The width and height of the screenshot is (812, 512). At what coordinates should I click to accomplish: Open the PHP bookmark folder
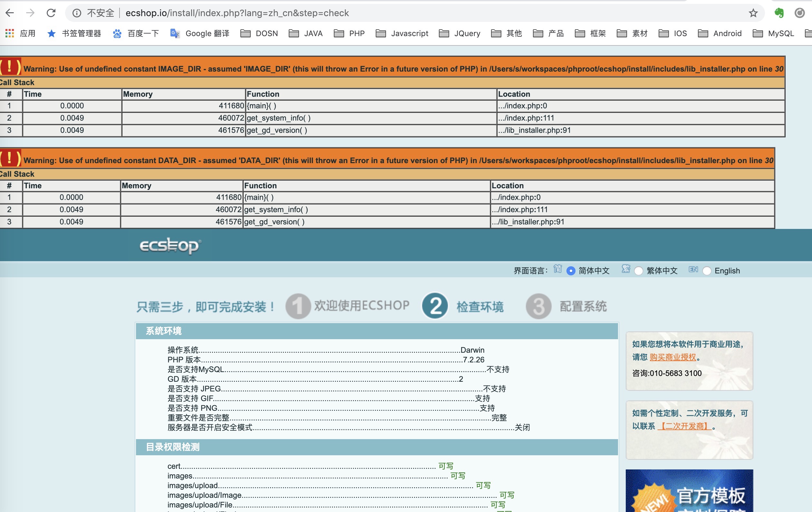pyautogui.click(x=349, y=33)
